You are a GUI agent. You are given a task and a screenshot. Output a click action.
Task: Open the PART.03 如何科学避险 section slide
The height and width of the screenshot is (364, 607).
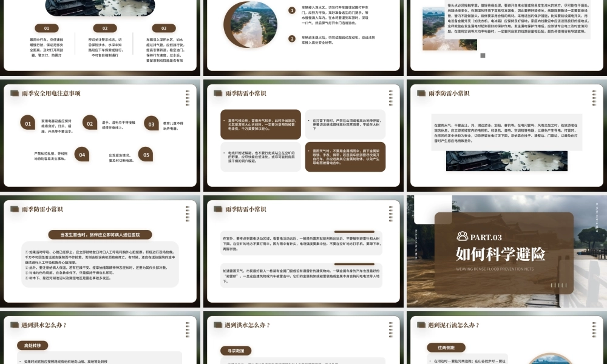coord(507,251)
